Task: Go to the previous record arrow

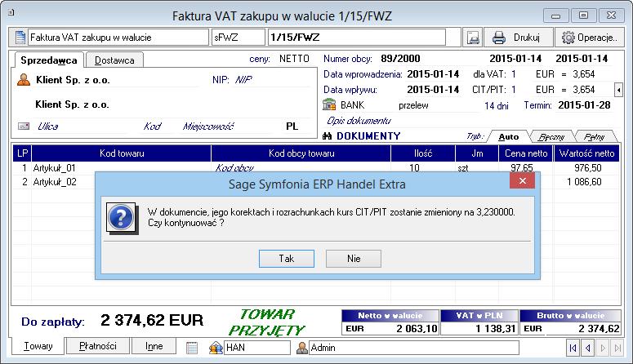Action: 588,348
